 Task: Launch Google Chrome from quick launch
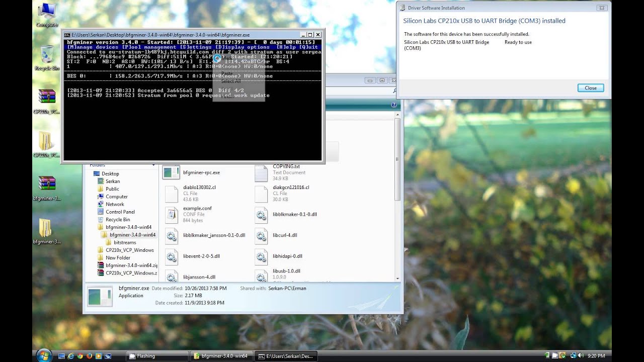80,356
